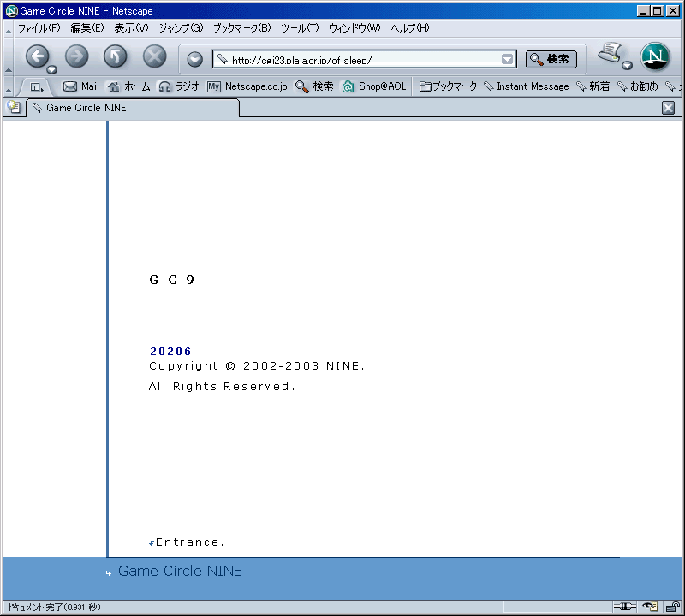Select the Game Circle NINE tab
This screenshot has height=616, width=685.
(x=133, y=108)
